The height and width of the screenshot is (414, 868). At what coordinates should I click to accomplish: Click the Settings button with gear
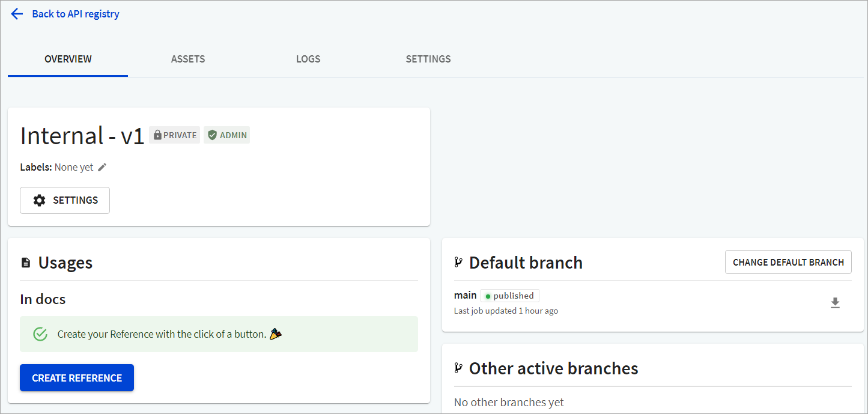[x=65, y=200]
